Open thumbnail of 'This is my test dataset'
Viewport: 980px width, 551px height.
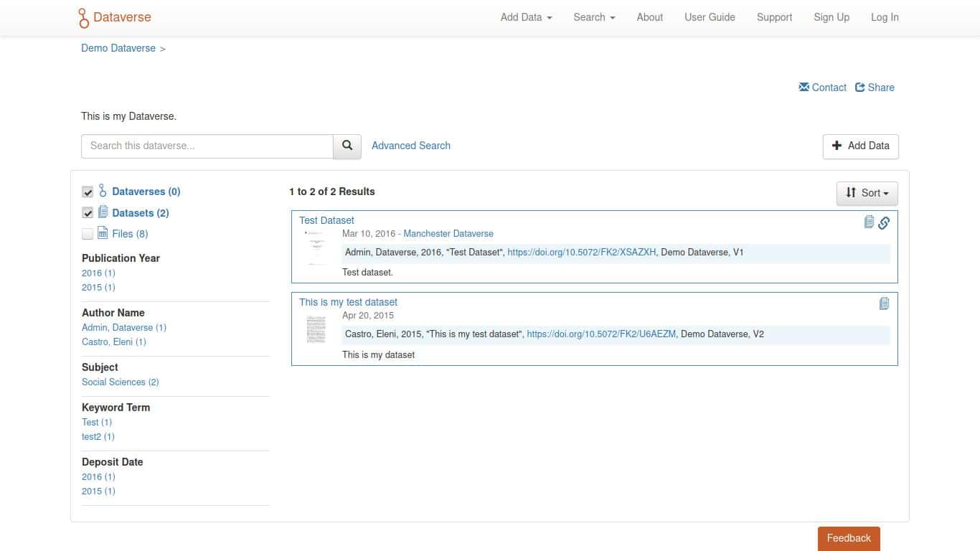316,329
